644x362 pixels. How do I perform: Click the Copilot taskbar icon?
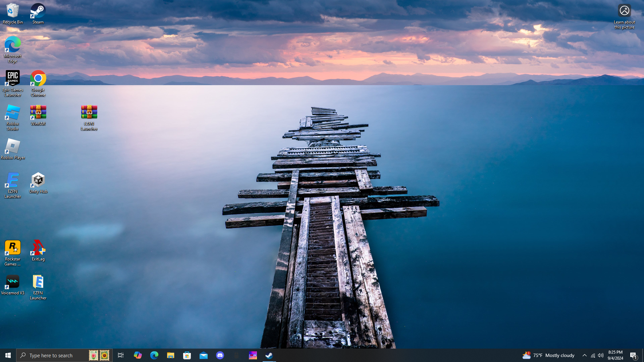138,355
